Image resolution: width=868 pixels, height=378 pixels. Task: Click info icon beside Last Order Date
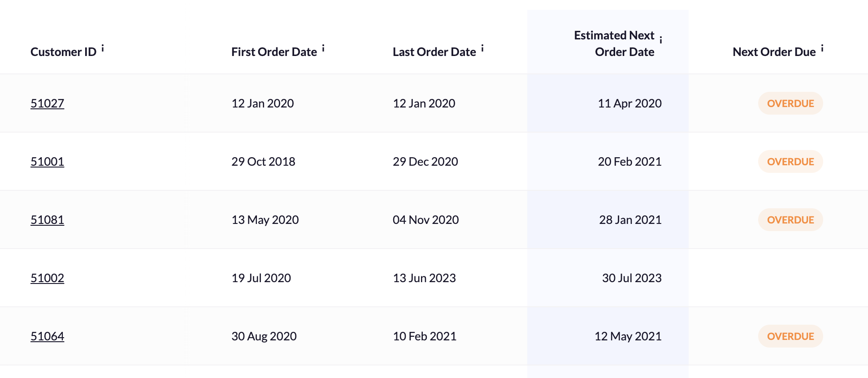[482, 48]
